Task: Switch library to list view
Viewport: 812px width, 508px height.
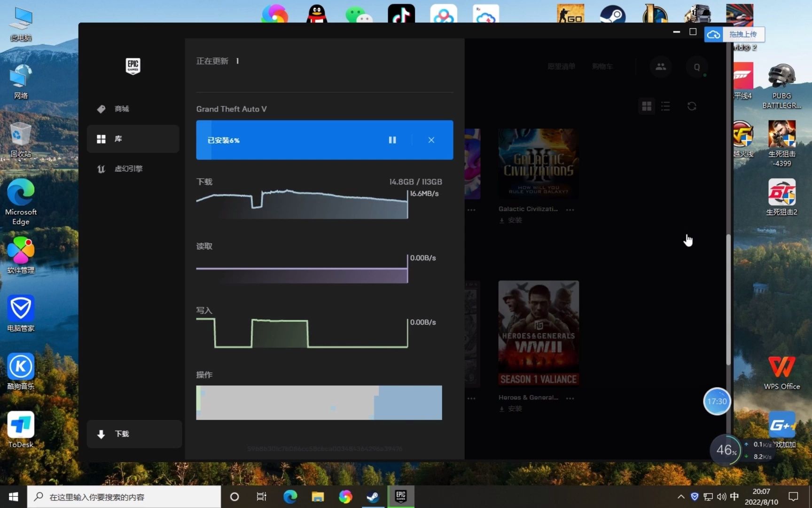Action: [665, 106]
